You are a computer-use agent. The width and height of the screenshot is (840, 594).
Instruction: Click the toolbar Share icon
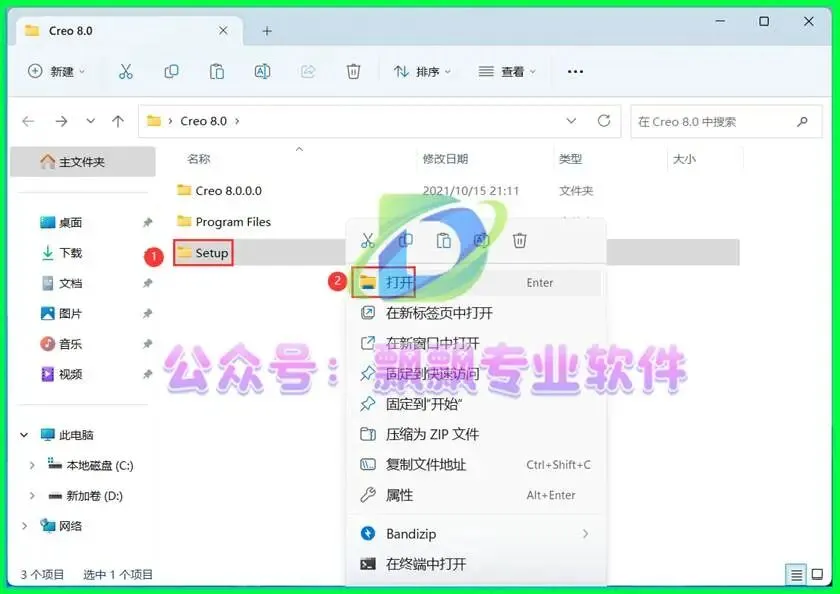308,71
